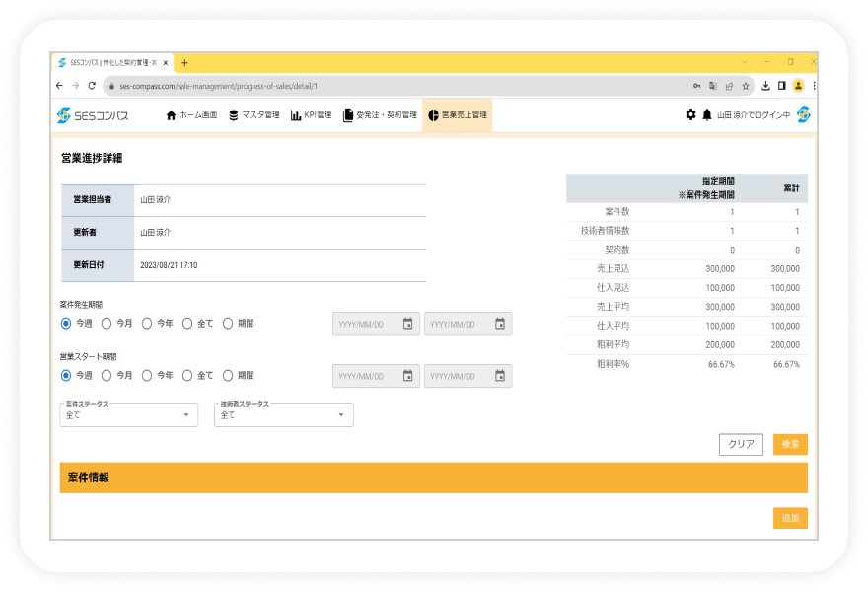Click the 追加 button
Image resolution: width=868 pixels, height=592 pixels.
790,518
